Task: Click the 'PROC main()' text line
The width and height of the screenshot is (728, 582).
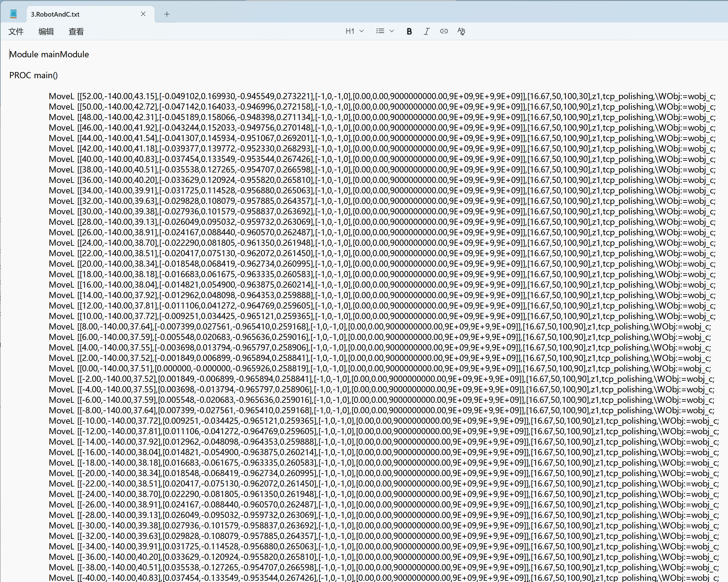Action: pos(34,75)
